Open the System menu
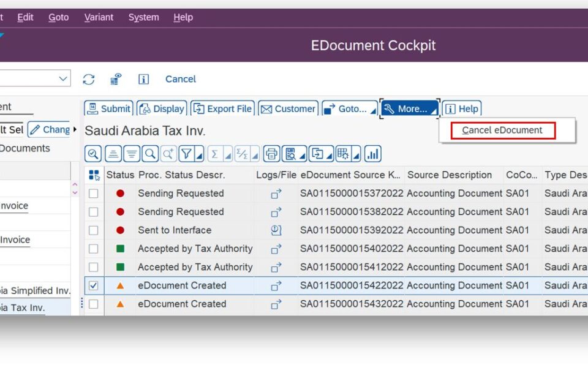588x370 pixels. [143, 17]
